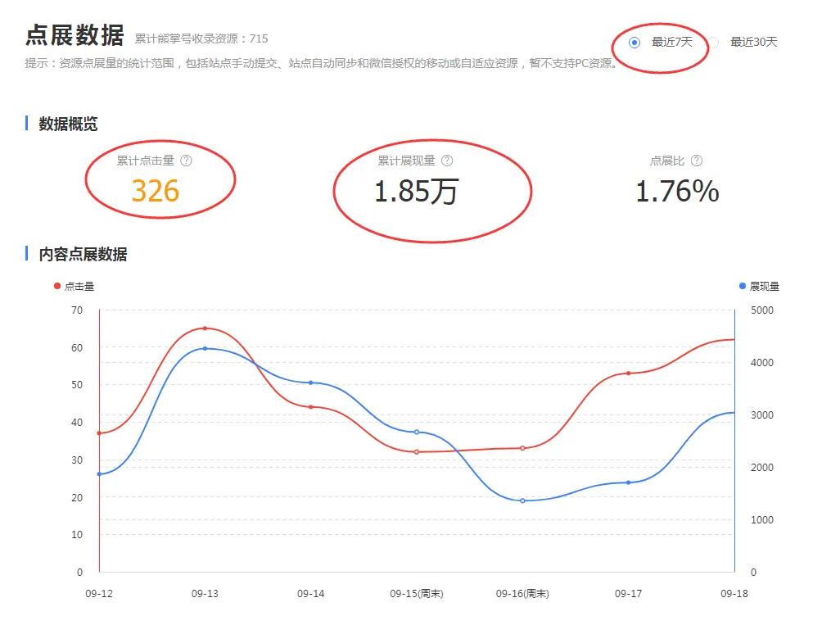
Task: Open help icon beside 累计点击量
Action: point(186,161)
